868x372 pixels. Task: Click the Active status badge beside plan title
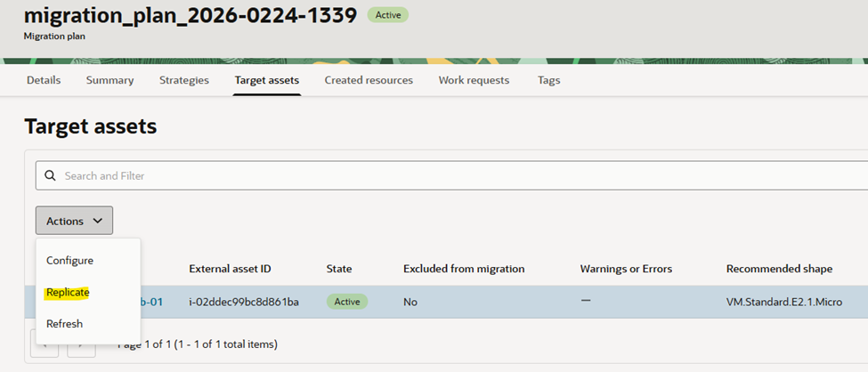[x=388, y=15]
